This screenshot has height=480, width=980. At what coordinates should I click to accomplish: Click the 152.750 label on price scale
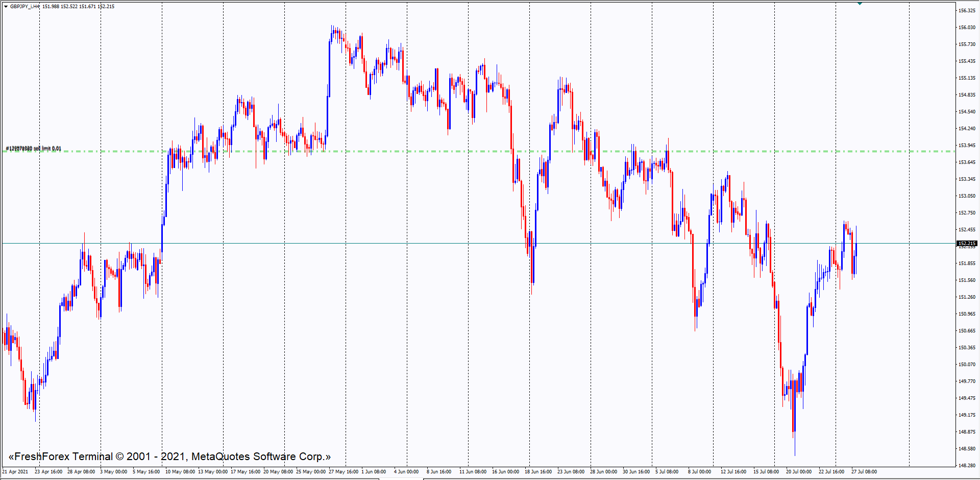967,213
